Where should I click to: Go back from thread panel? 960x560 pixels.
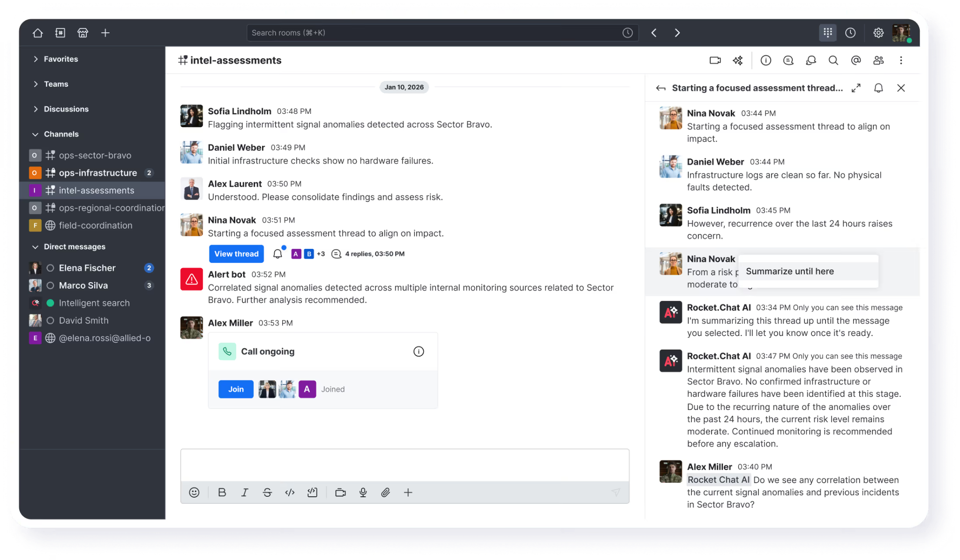pos(660,88)
